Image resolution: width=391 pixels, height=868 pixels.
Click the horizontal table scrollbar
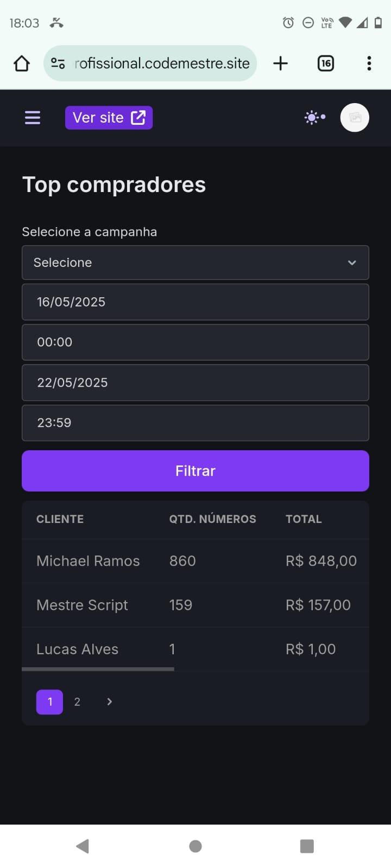(x=98, y=669)
